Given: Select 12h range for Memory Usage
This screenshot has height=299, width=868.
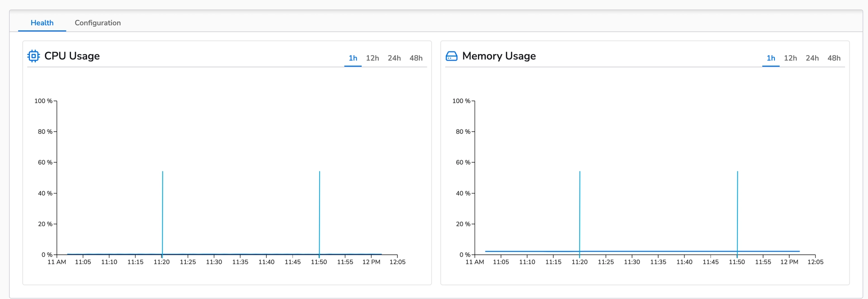Looking at the screenshot, I should (790, 58).
